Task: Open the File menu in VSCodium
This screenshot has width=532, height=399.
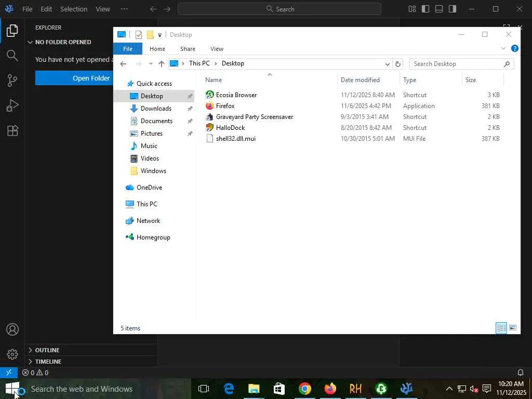Action: click(27, 9)
